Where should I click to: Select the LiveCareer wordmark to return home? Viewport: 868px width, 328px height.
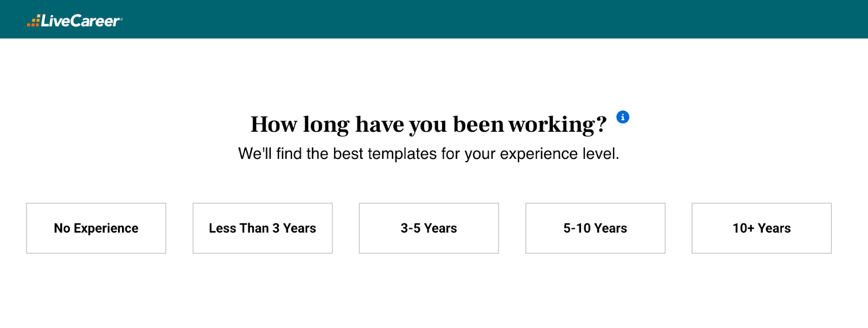coord(81,21)
